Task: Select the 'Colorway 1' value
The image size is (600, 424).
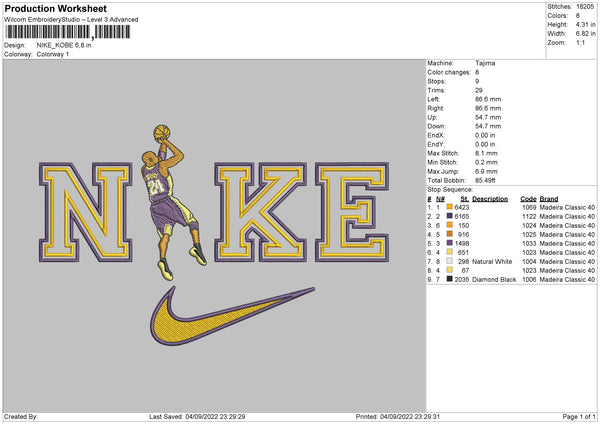Action: [x=53, y=54]
